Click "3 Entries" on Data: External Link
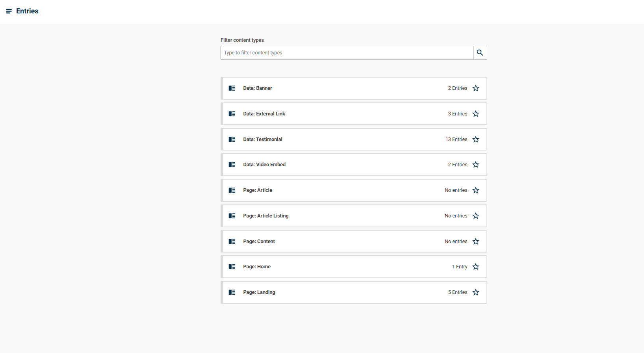Screen dimensions: 644x353 458,114
